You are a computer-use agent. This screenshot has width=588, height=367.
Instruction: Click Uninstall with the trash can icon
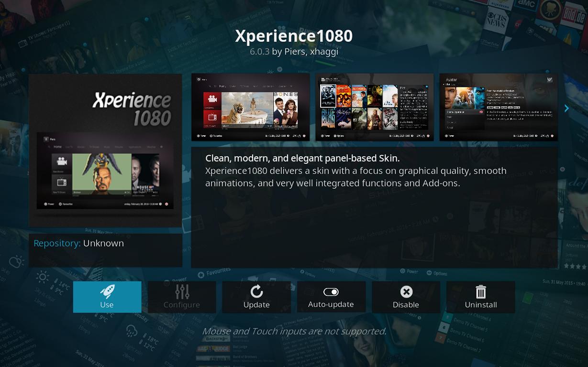(481, 297)
